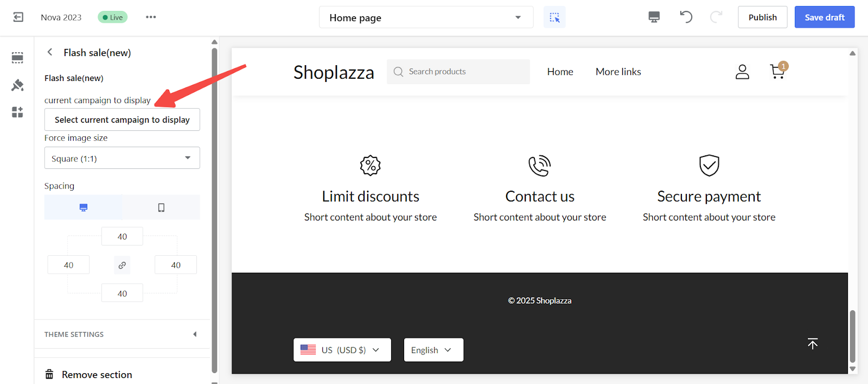868x384 pixels.
Task: Click the Limit discounts badge icon
Action: (371, 165)
